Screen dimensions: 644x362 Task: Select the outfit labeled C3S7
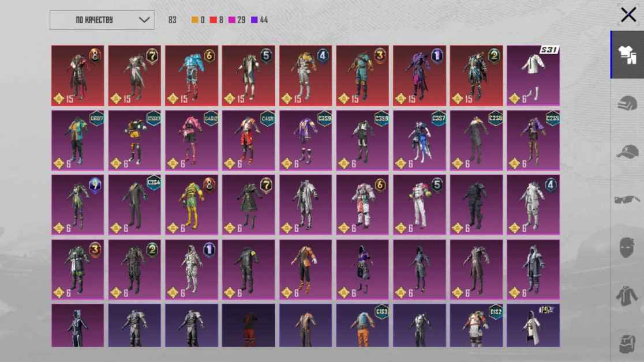(420, 140)
